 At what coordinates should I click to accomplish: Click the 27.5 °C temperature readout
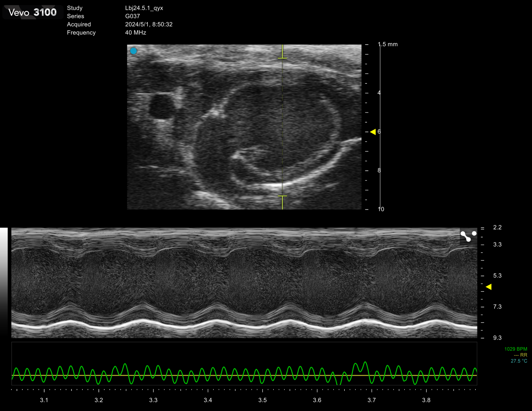(x=519, y=361)
